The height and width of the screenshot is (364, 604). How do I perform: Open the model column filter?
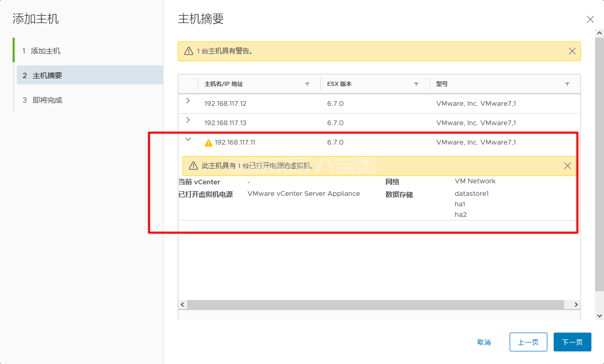tap(567, 84)
